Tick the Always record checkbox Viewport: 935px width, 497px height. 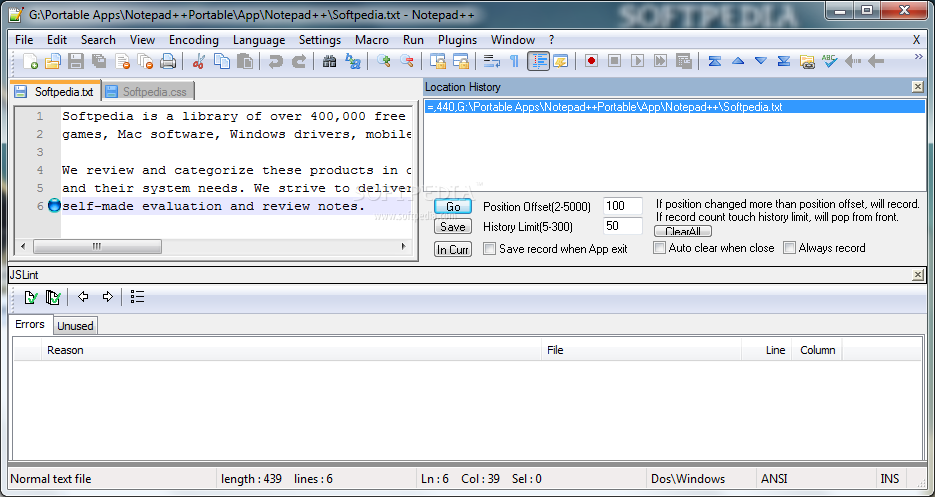[x=790, y=248]
